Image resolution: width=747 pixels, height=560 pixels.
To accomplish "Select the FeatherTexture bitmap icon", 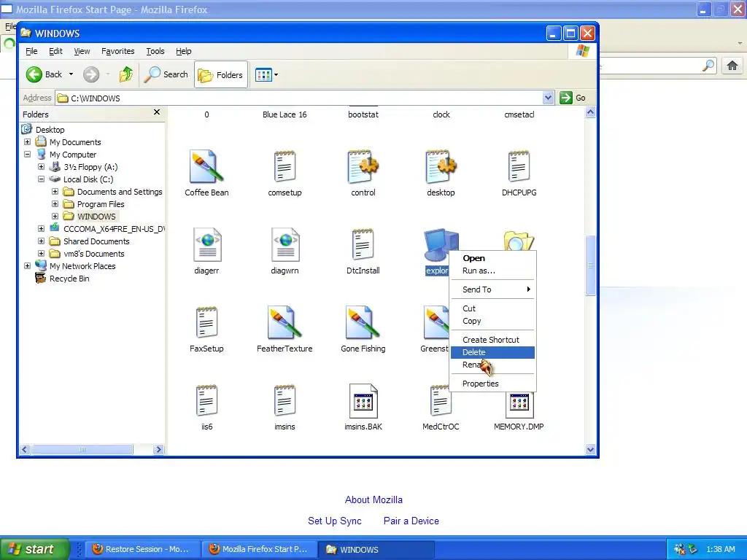I will 285,323.
